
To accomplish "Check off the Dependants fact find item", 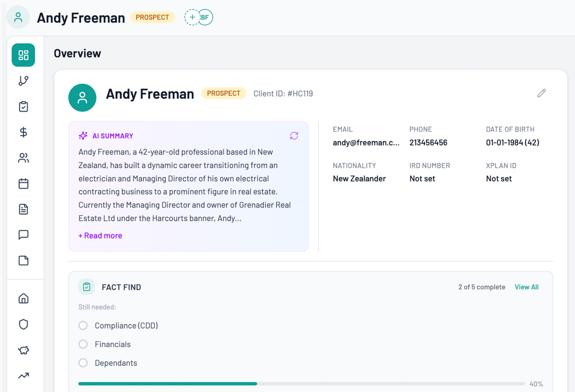I will 83,363.
